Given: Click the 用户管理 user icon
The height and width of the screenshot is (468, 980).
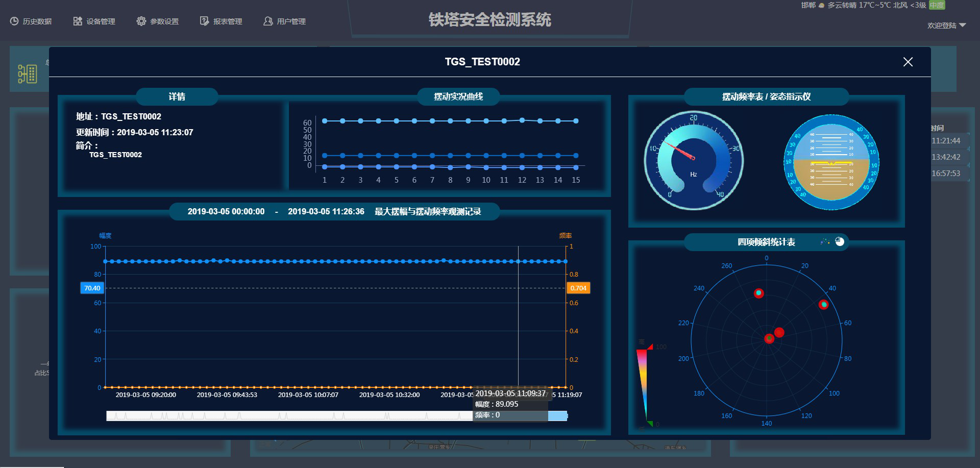Looking at the screenshot, I should click(x=267, y=20).
